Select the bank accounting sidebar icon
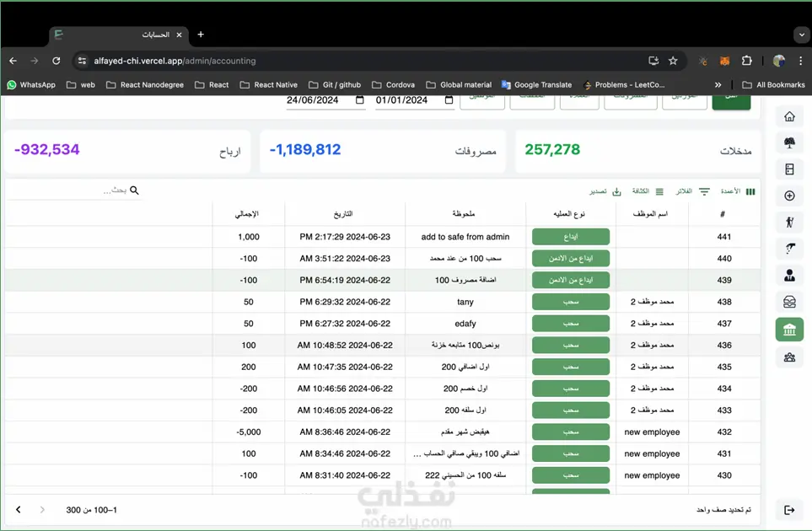Screen dimensions: 812x531 coord(789,330)
